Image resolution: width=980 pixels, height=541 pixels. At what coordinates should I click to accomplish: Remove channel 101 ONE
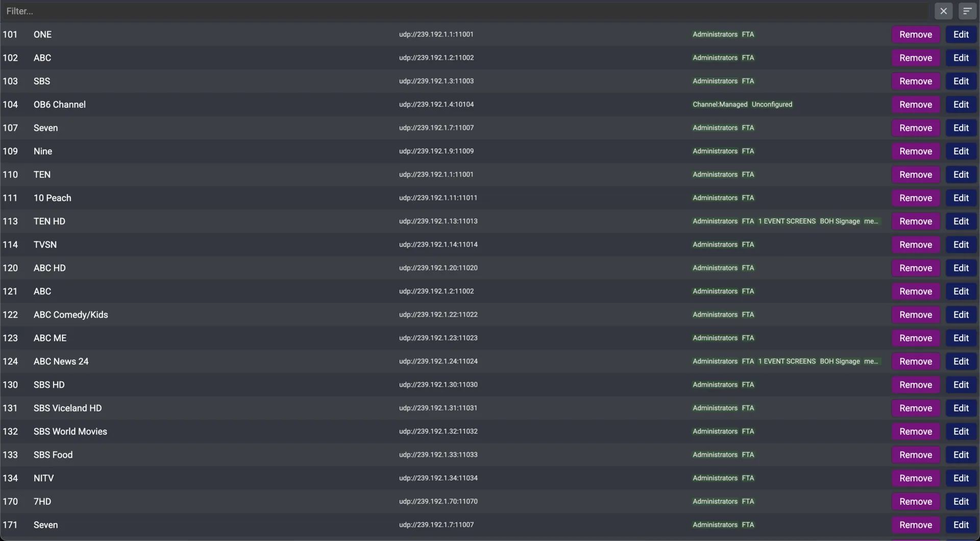[916, 34]
